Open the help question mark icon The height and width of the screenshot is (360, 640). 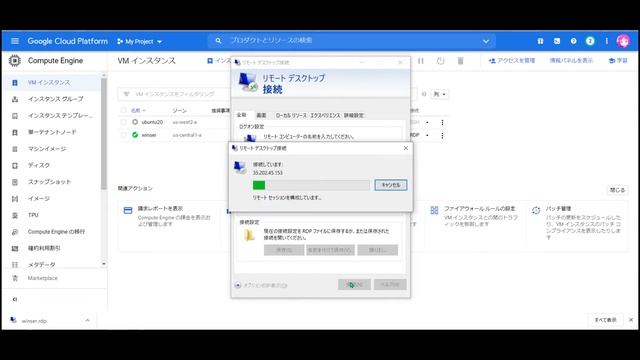point(573,41)
